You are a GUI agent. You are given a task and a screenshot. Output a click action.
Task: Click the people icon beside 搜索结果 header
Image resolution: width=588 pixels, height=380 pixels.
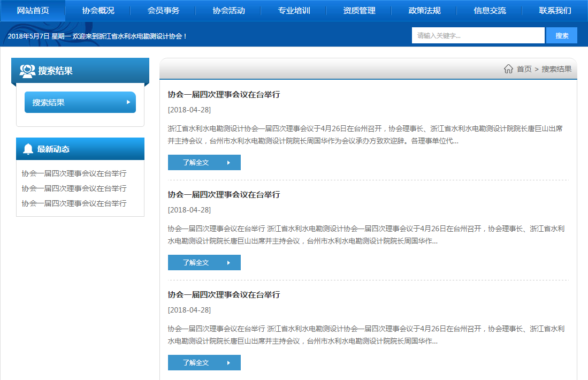(x=27, y=71)
